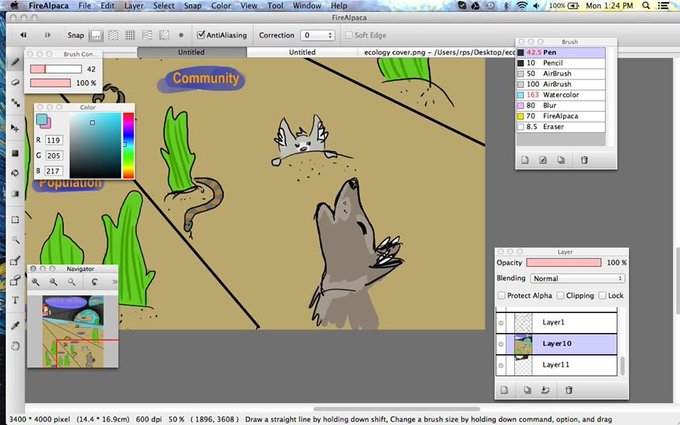Click the layer Opacity slider bar
680x425 pixels.
(564, 262)
